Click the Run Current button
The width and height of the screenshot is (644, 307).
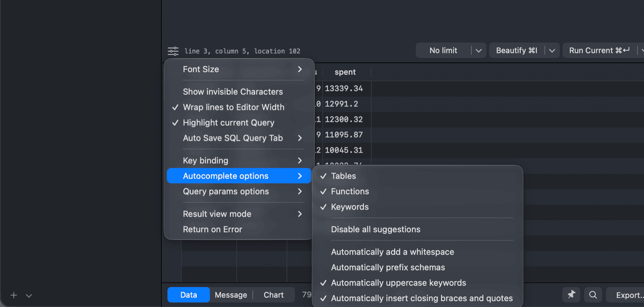click(599, 51)
